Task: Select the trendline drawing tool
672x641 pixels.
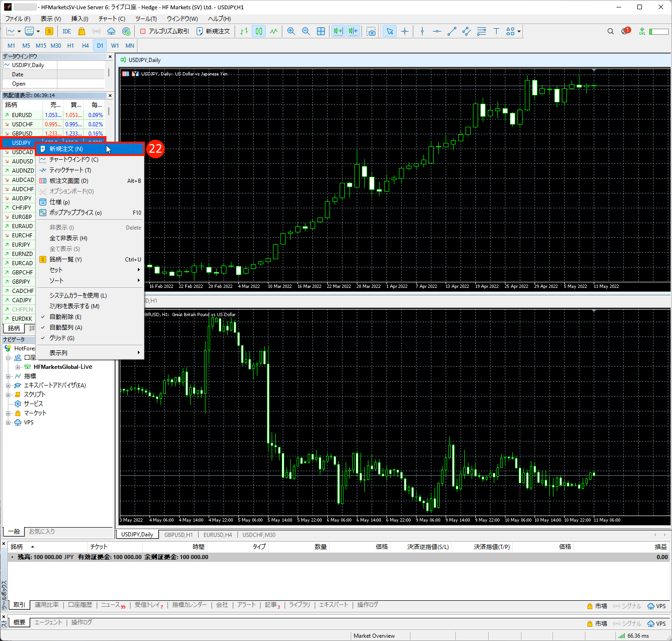Action: click(x=452, y=31)
